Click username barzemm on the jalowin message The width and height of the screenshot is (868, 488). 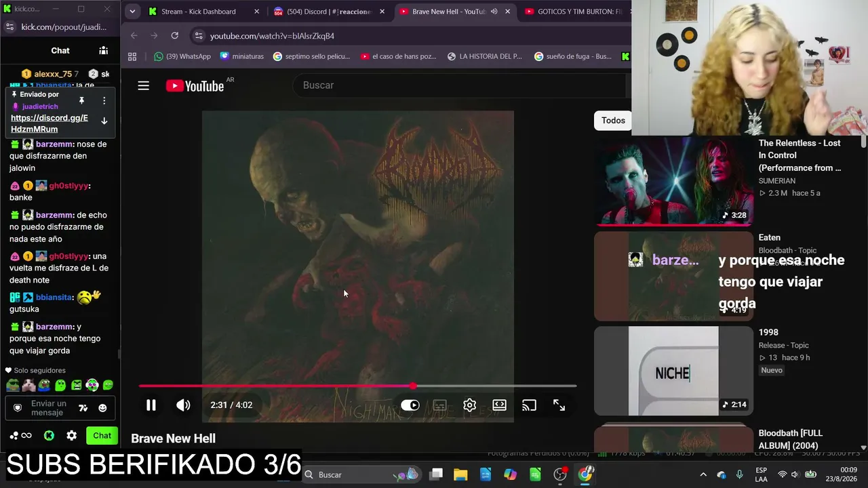(54, 144)
